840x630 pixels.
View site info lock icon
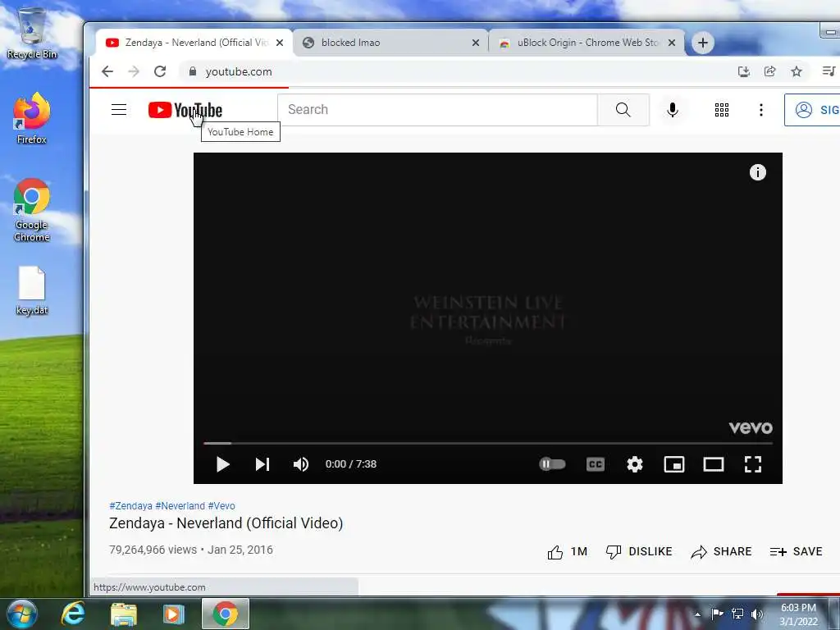193,71
